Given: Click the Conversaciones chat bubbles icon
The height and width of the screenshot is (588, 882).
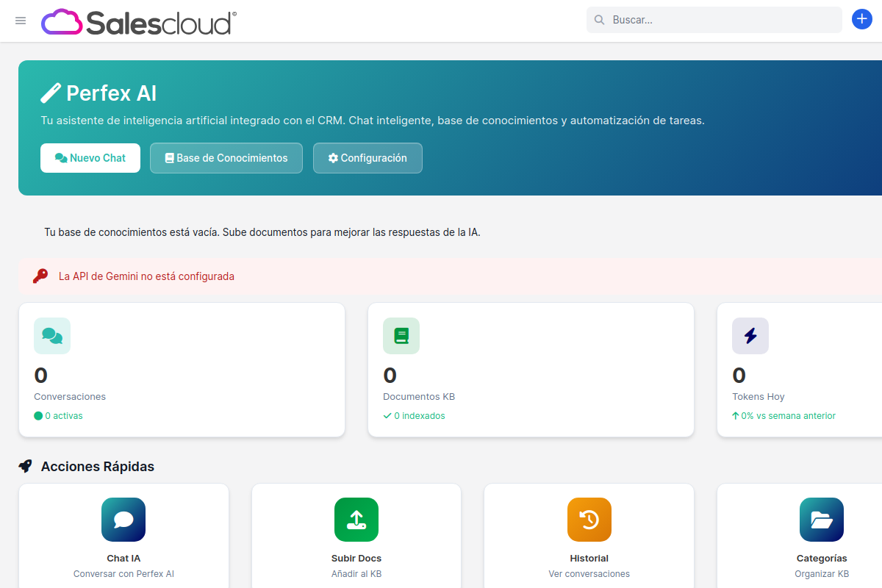Looking at the screenshot, I should tap(52, 336).
